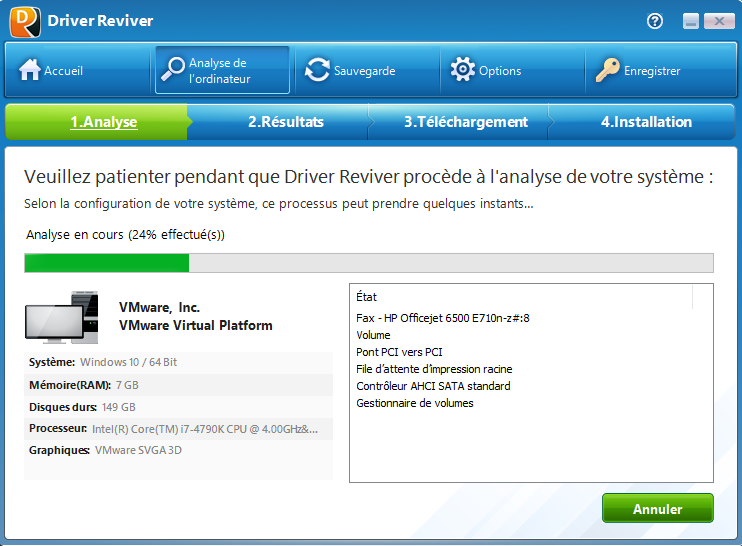Open Analyse de l'ordinateur section

pos(222,70)
